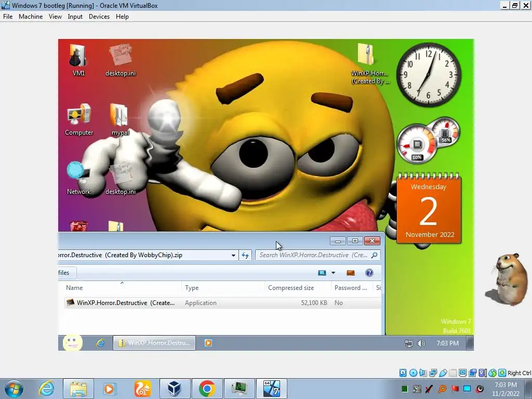Click the hamster desktop mascot
Image resolution: width=532 pixels, height=399 pixels.
(x=507, y=279)
